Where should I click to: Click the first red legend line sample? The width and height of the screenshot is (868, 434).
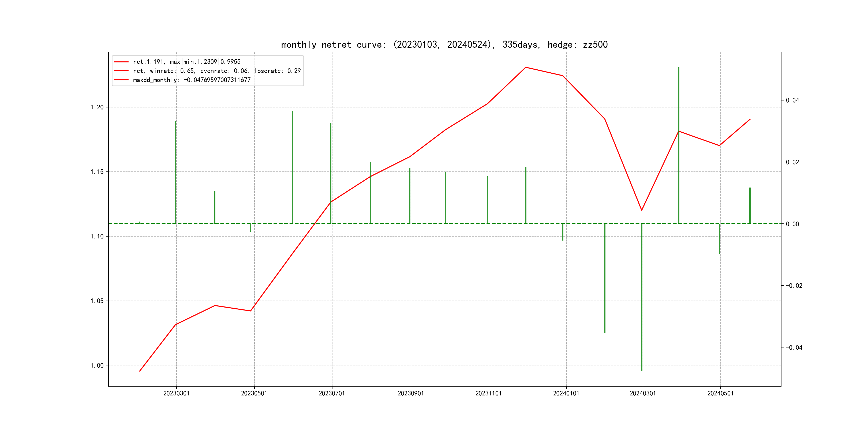(121, 62)
